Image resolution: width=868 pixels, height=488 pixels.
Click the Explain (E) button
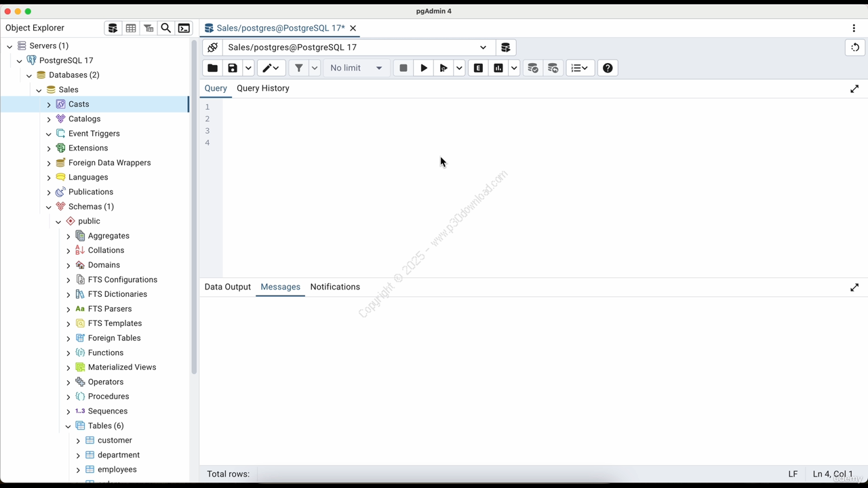[478, 68]
